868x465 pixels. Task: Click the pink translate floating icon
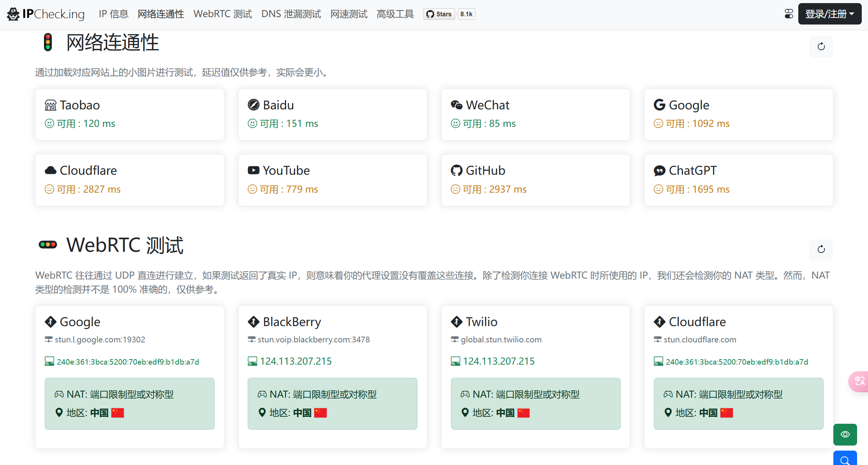859,381
